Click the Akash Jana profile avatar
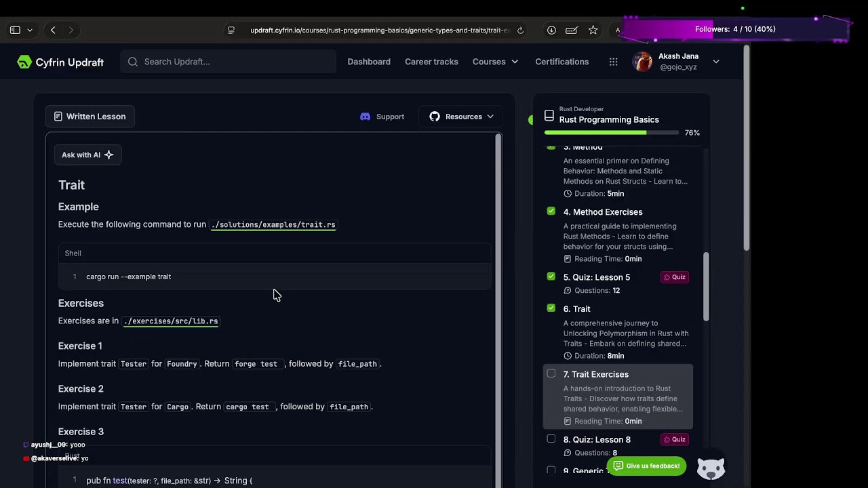The image size is (868, 488). click(642, 62)
